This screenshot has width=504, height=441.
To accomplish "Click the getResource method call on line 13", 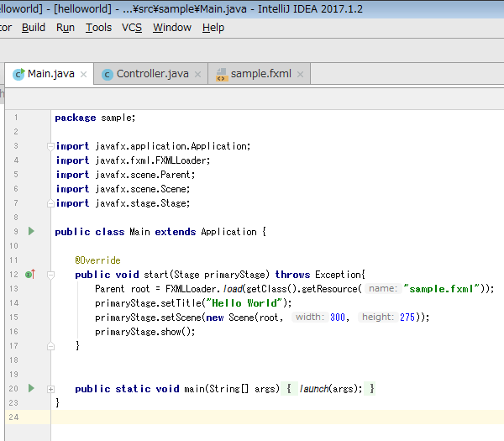I will pos(329,289).
